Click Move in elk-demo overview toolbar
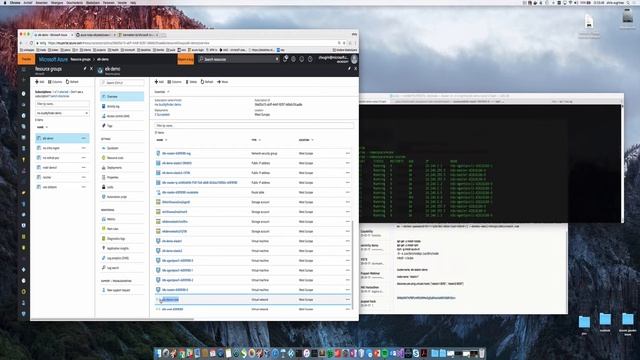The image size is (640, 360). pyautogui.click(x=223, y=82)
